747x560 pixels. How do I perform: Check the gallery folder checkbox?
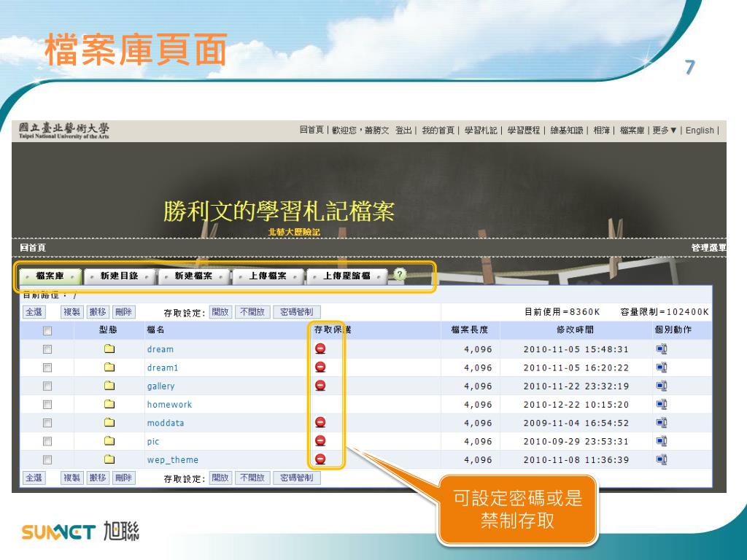pos(47,386)
